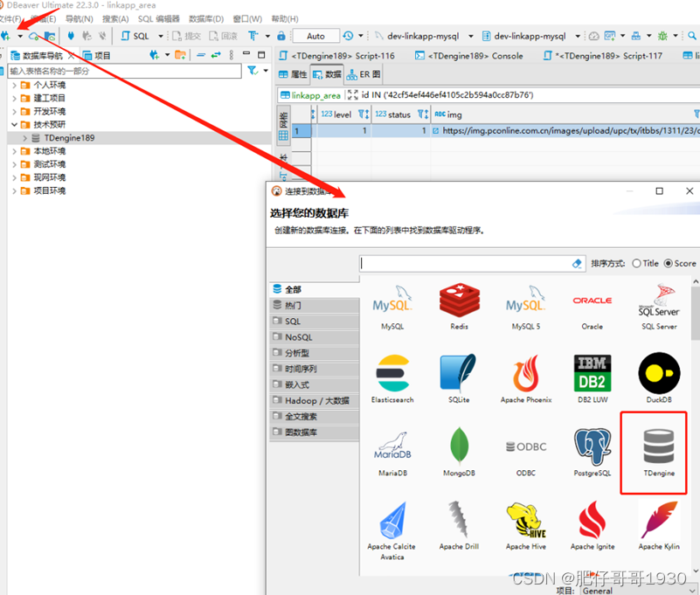Clear the driver search field with eraser icon
The width and height of the screenshot is (700, 595).
tap(576, 263)
